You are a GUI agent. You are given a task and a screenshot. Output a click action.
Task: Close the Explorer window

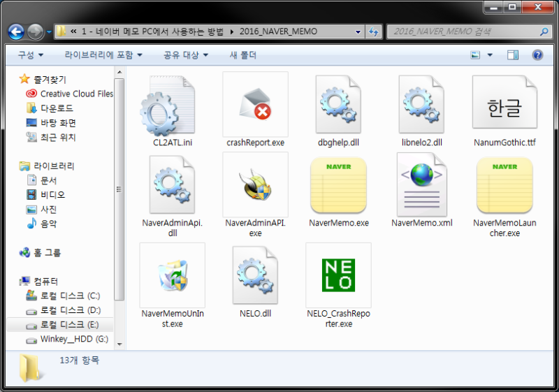point(538,7)
